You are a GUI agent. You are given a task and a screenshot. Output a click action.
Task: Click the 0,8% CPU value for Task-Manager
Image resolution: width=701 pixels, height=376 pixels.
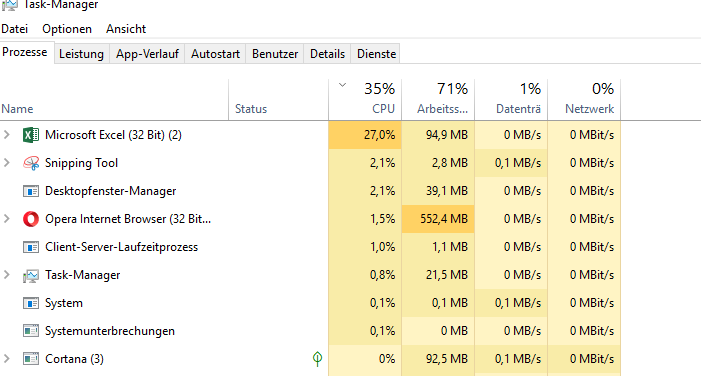click(x=382, y=275)
